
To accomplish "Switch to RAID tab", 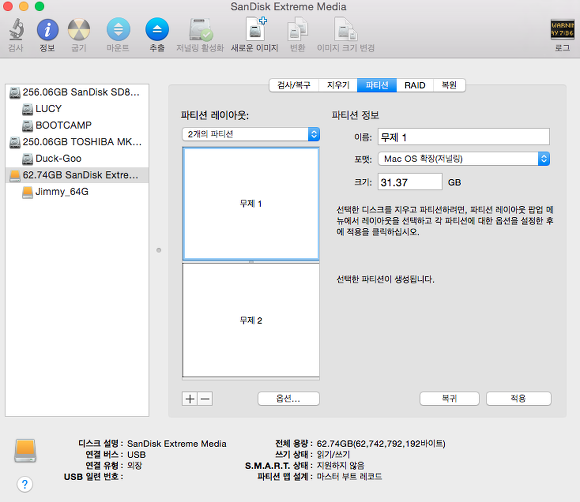I will coord(415,85).
